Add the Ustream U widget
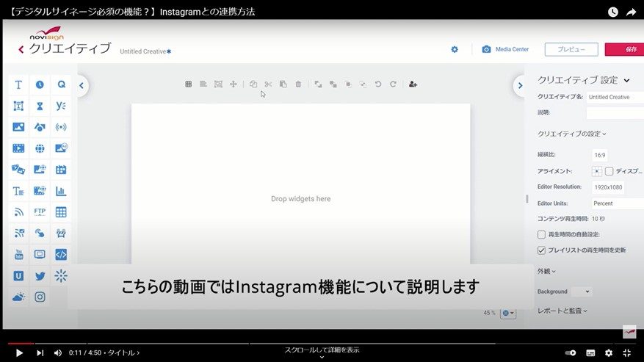 (x=18, y=275)
